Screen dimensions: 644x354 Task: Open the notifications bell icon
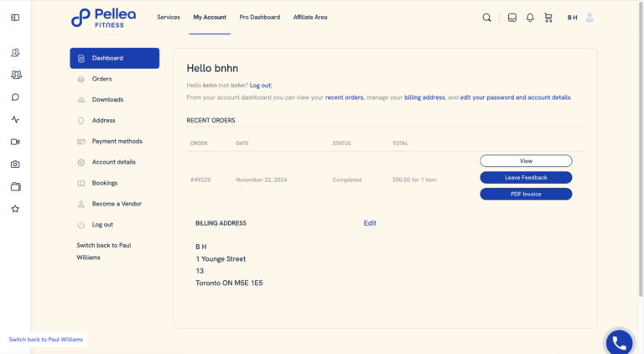pos(530,18)
